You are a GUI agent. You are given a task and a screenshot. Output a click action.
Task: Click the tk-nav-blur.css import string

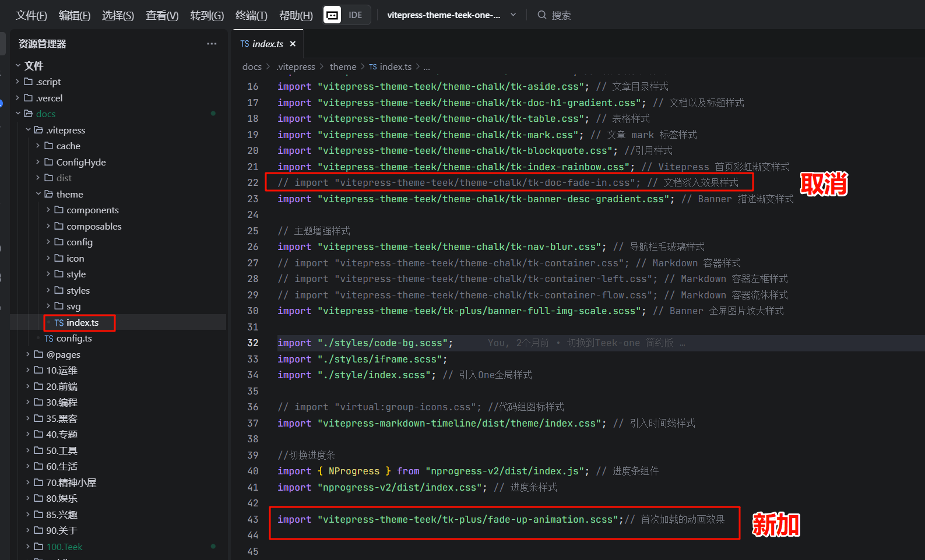(x=459, y=247)
